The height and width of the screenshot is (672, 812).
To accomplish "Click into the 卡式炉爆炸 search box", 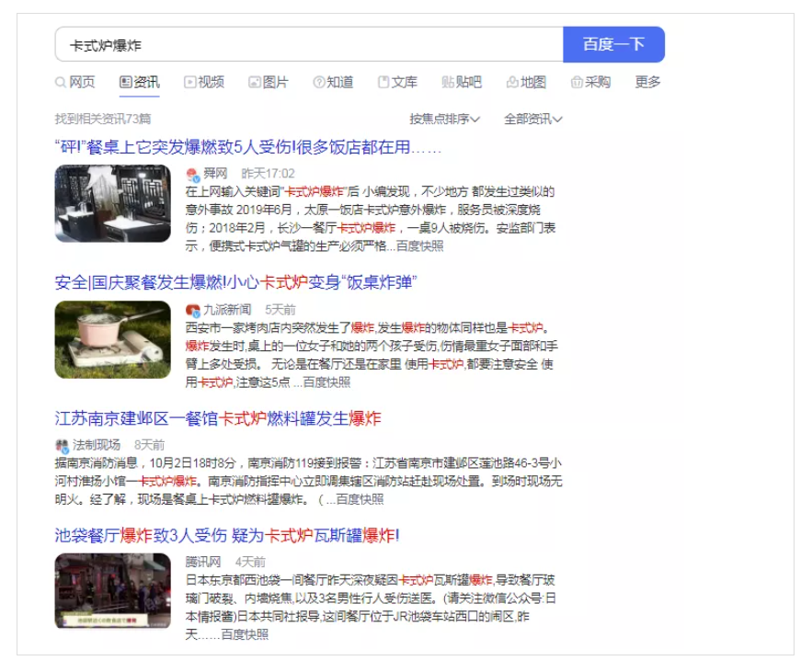I will pos(309,44).
